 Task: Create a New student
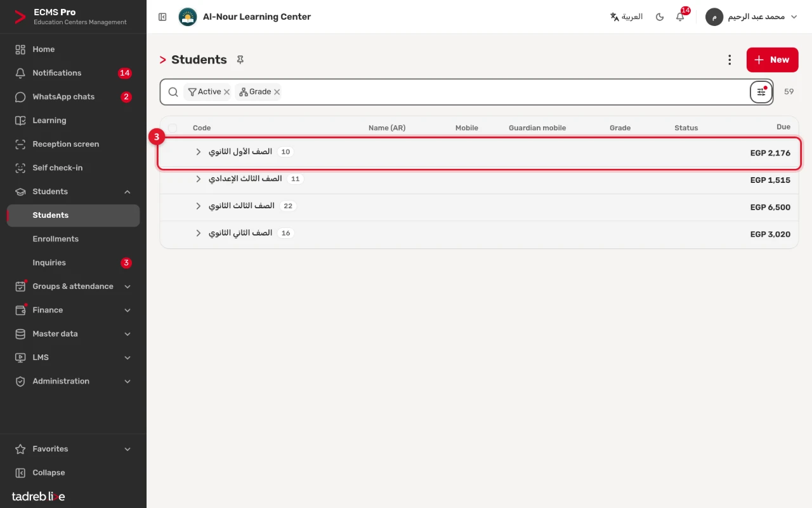(x=772, y=60)
